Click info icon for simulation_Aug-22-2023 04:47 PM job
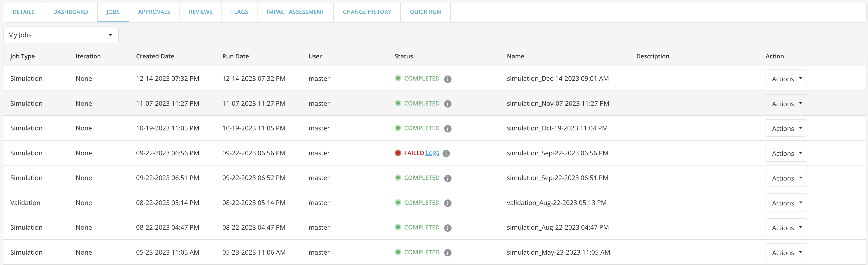Image resolution: width=868 pixels, height=265 pixels. (x=447, y=228)
